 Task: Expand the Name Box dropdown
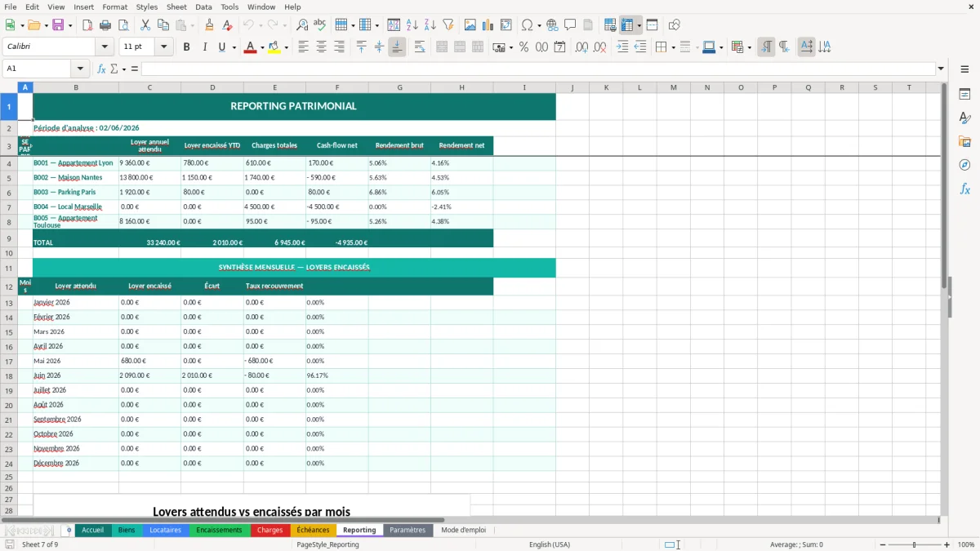tap(80, 69)
